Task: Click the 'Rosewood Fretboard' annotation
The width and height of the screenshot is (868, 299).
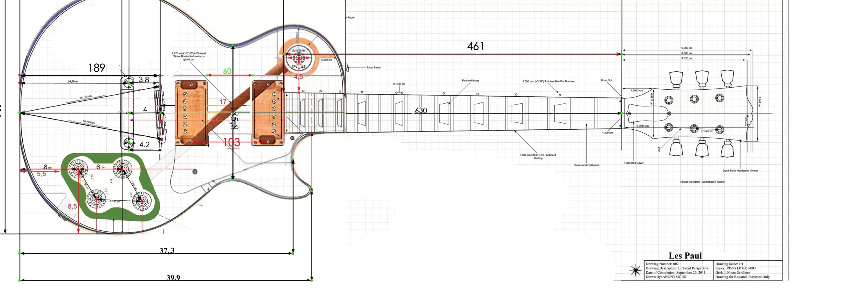Action: (x=586, y=165)
